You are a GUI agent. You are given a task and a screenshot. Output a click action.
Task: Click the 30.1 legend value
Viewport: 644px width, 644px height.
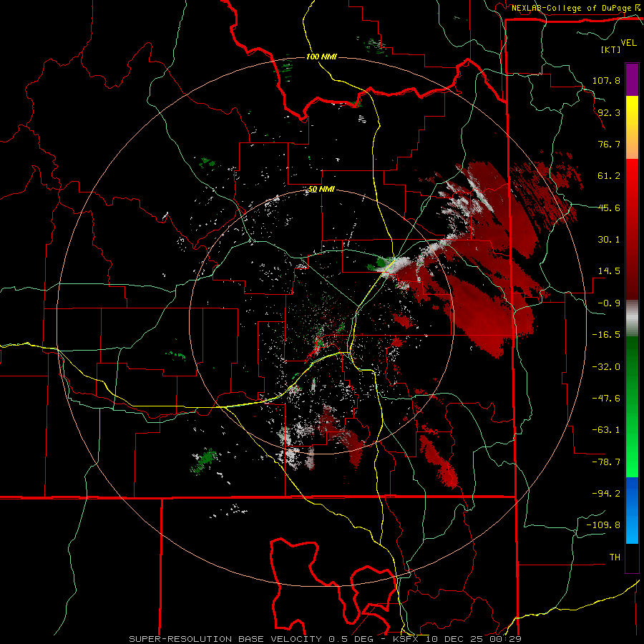coord(609,240)
